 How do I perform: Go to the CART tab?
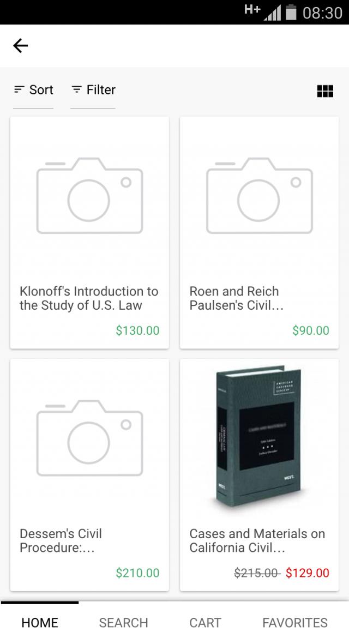pos(205,623)
